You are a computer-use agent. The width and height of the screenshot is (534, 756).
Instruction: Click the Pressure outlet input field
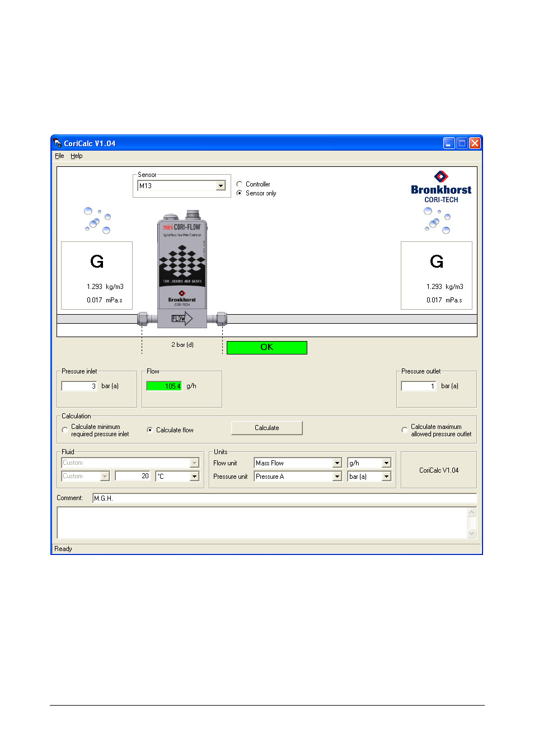click(x=419, y=386)
